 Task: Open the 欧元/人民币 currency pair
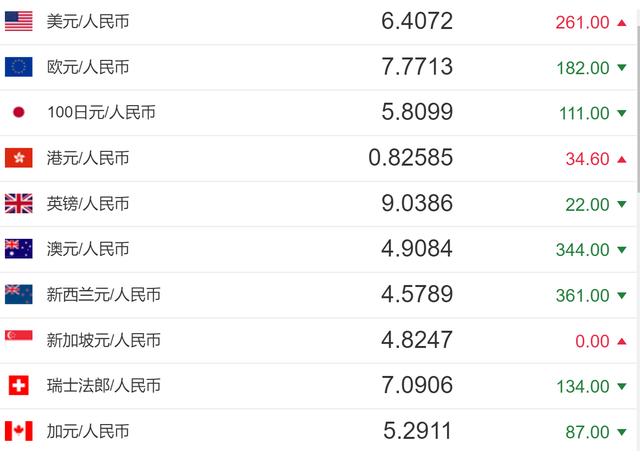(x=88, y=67)
